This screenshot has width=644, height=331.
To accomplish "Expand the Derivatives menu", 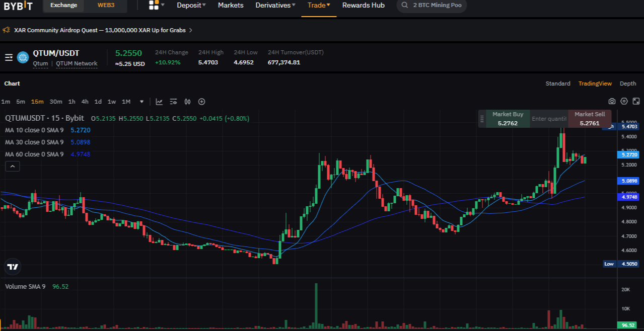I will (275, 5).
